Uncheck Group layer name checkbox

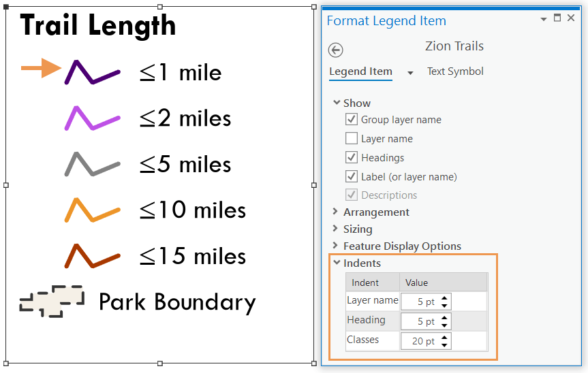pyautogui.click(x=352, y=120)
